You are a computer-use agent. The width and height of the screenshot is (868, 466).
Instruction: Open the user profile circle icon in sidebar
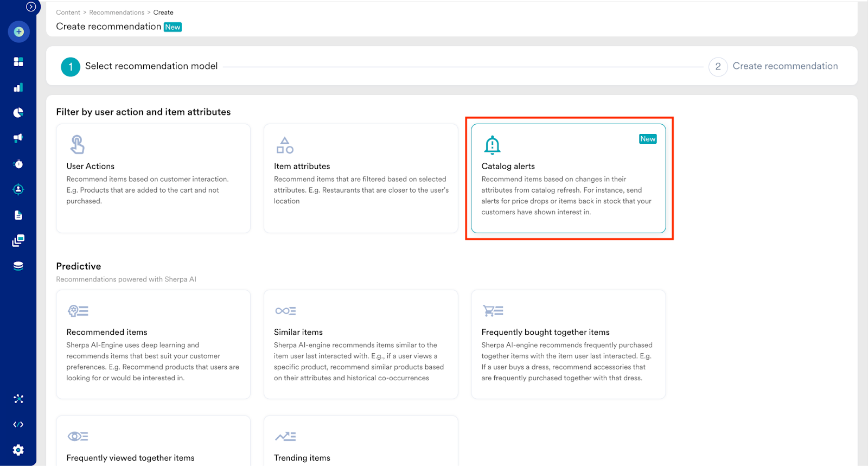coord(18,189)
